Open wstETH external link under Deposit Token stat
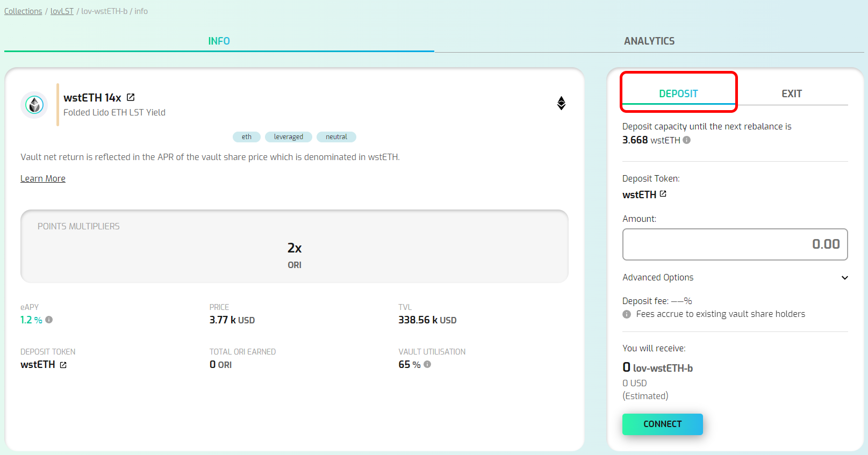Screen dimensions: 868x455 [63, 365]
